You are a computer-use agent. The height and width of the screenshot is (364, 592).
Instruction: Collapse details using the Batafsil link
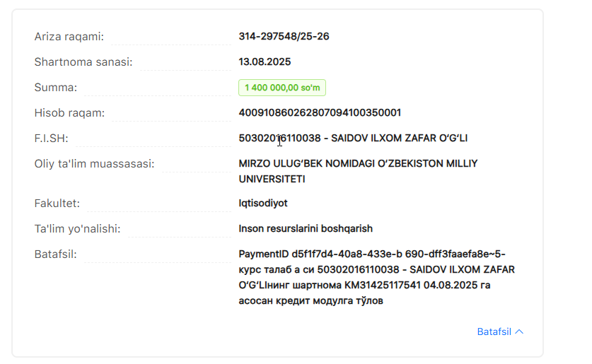click(494, 331)
